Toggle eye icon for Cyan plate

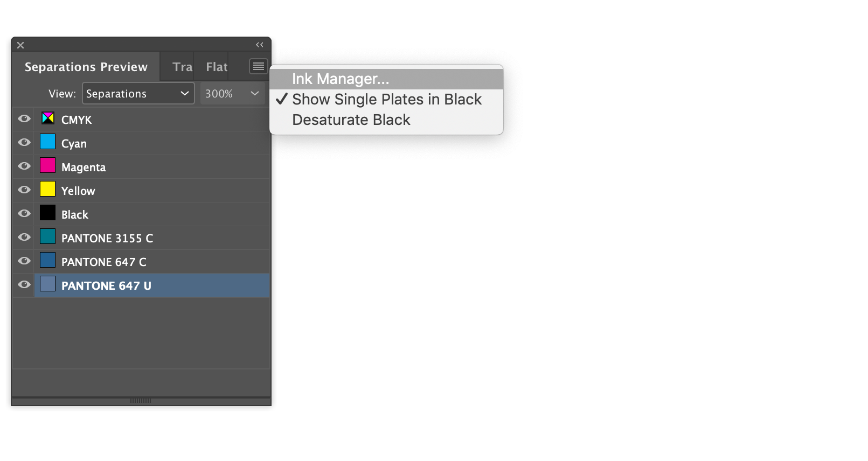[x=24, y=142]
